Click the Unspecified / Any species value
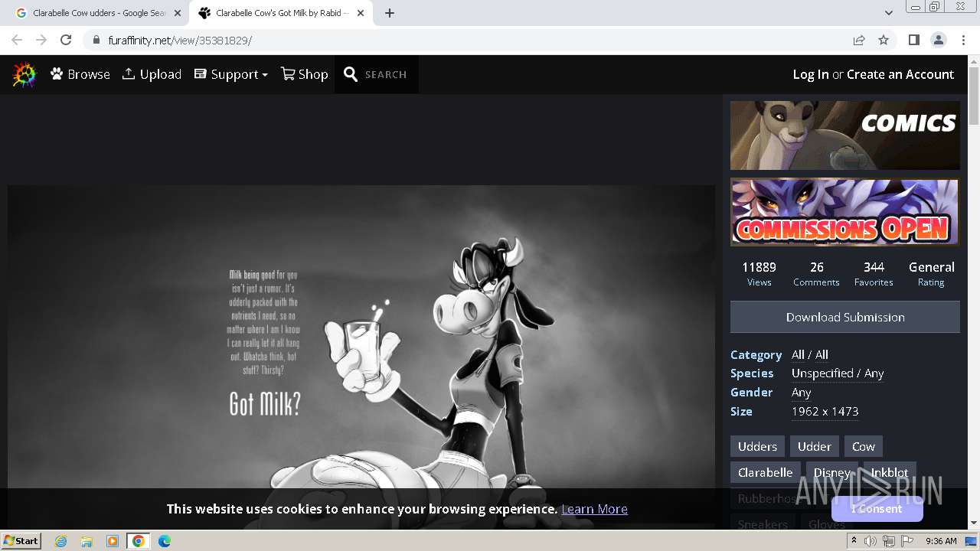The width and height of the screenshot is (980, 551). pos(838,373)
